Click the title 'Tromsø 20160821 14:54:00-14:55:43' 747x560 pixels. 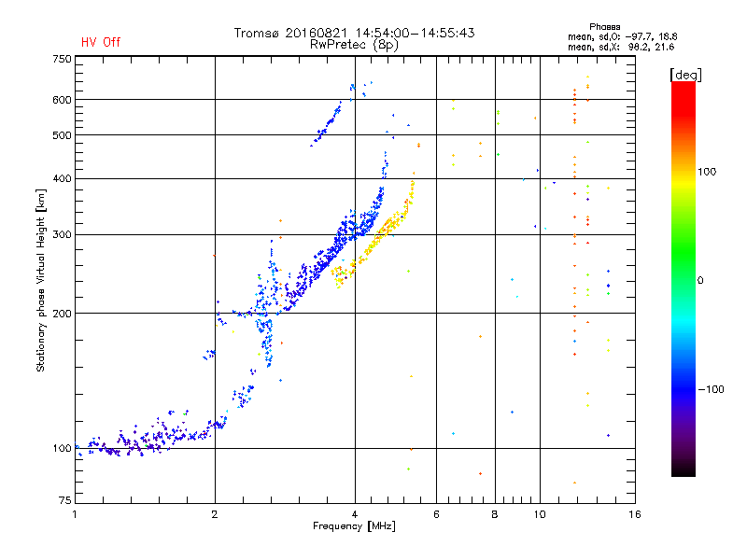pos(354,33)
